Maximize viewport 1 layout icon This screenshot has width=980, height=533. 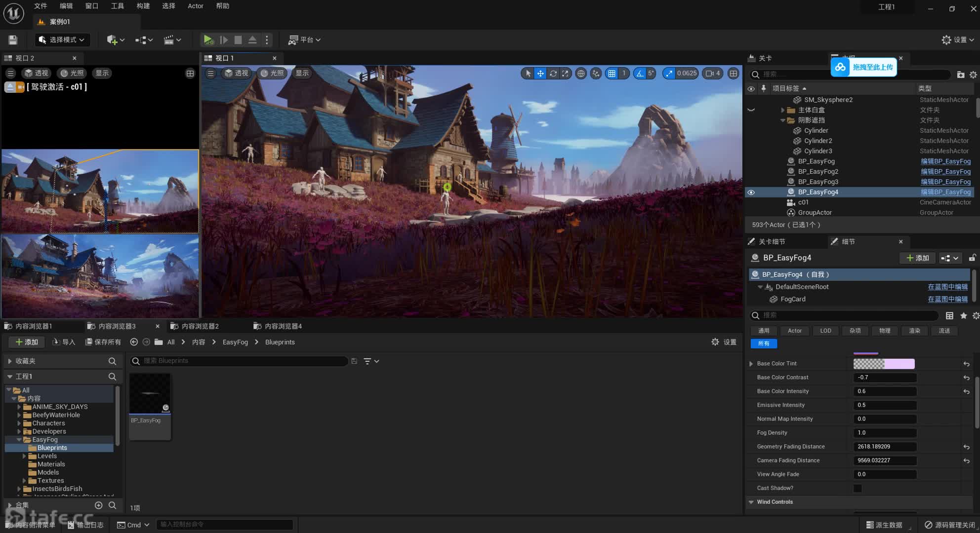coord(734,73)
